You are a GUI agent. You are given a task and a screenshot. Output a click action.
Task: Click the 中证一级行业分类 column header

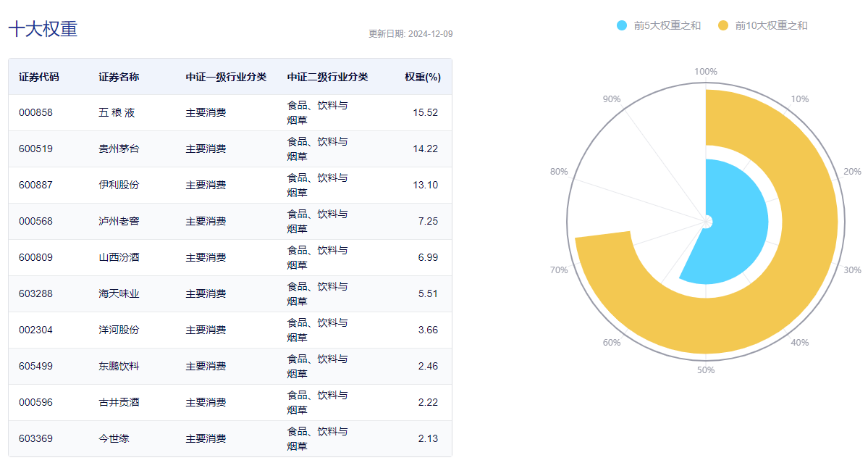[x=226, y=77]
